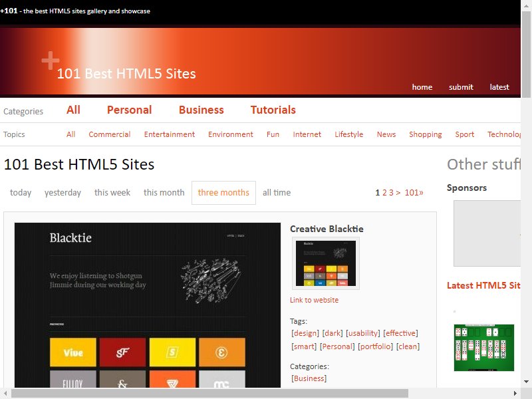This screenshot has height=399, width=532.
Task: Click the horizontal scrollbar left arrow
Action: 5,393
